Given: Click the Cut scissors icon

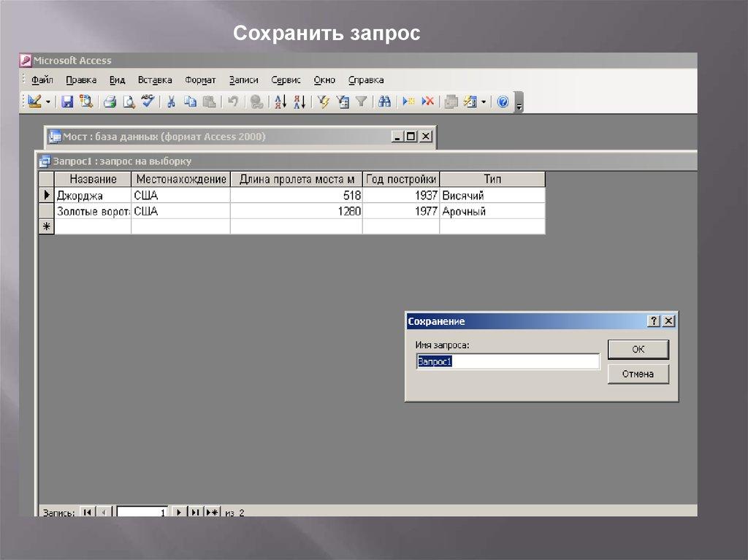Looking at the screenshot, I should click(171, 102).
